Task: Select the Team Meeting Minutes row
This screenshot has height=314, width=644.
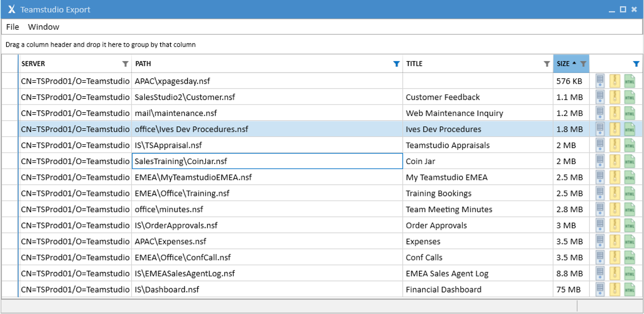Action: [x=258, y=209]
